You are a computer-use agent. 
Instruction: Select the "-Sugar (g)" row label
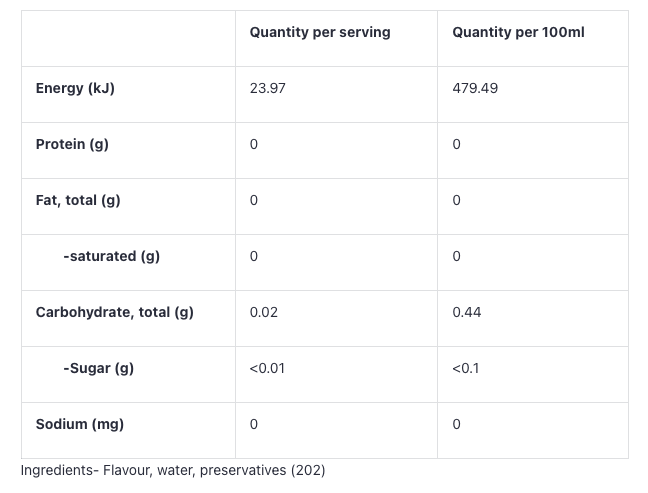(98, 368)
